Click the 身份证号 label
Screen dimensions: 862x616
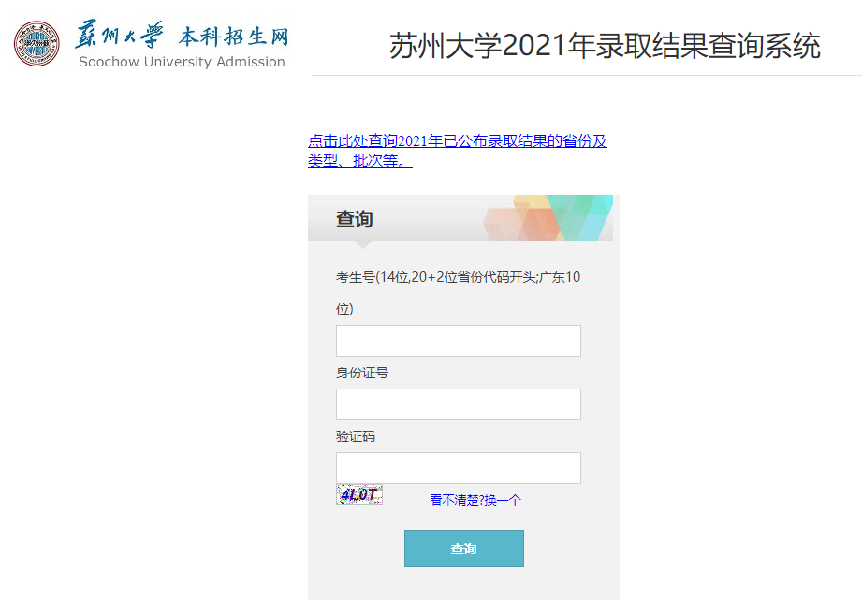point(362,373)
